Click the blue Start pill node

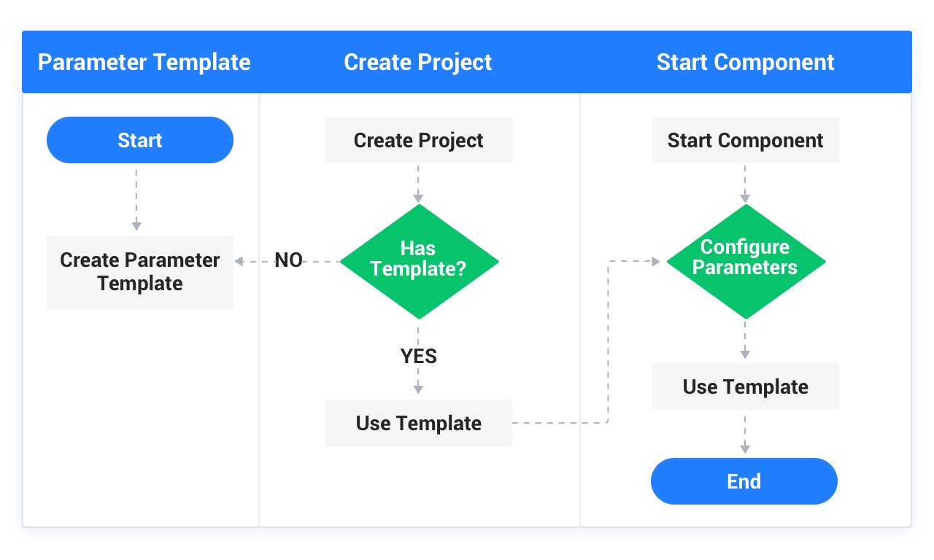140,140
